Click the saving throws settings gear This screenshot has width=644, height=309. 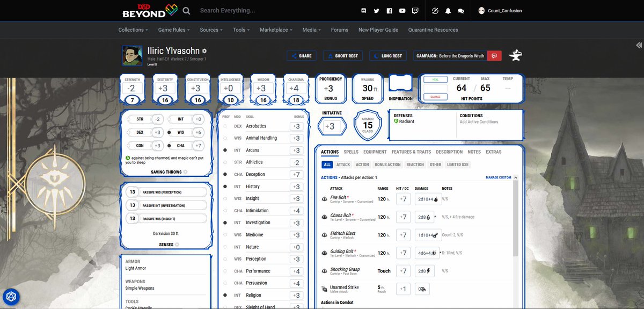186,172
